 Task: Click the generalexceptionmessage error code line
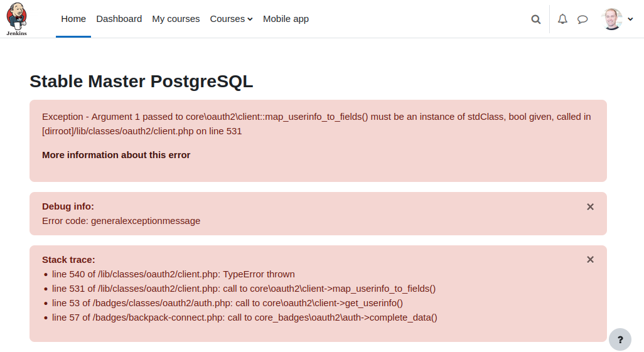coord(121,221)
